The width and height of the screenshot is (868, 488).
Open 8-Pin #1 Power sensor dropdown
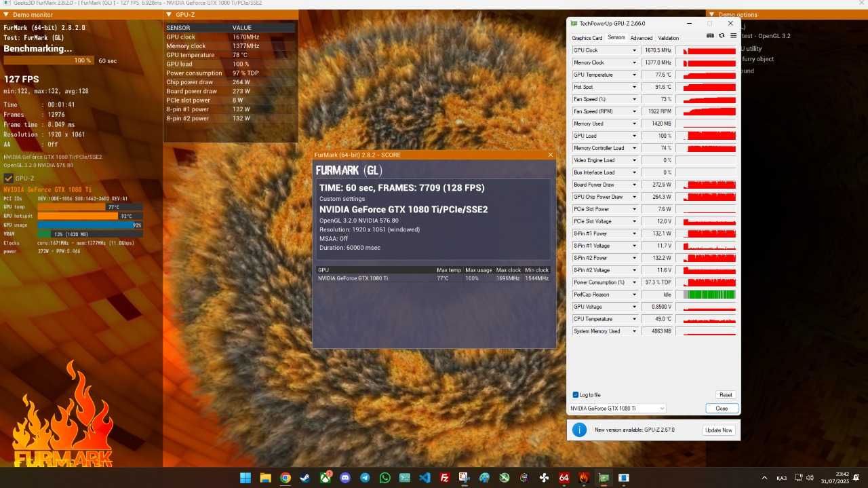coord(635,233)
